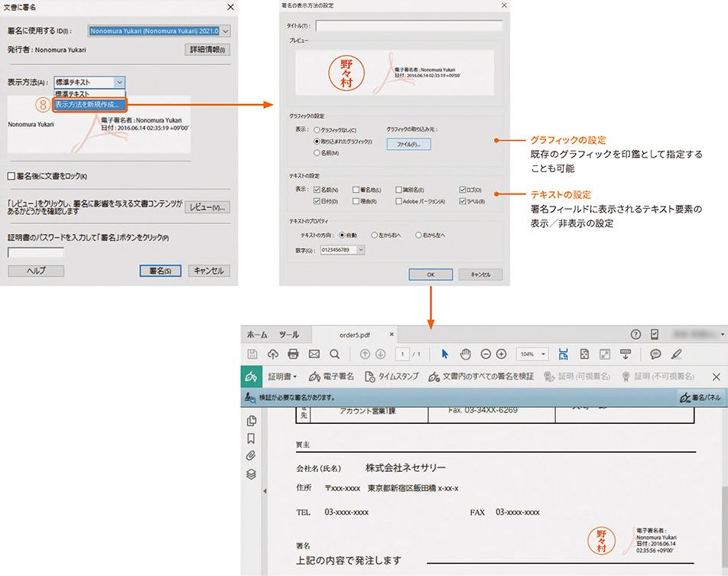Click the email envelope icon
This screenshot has width=728, height=576.
(x=314, y=354)
